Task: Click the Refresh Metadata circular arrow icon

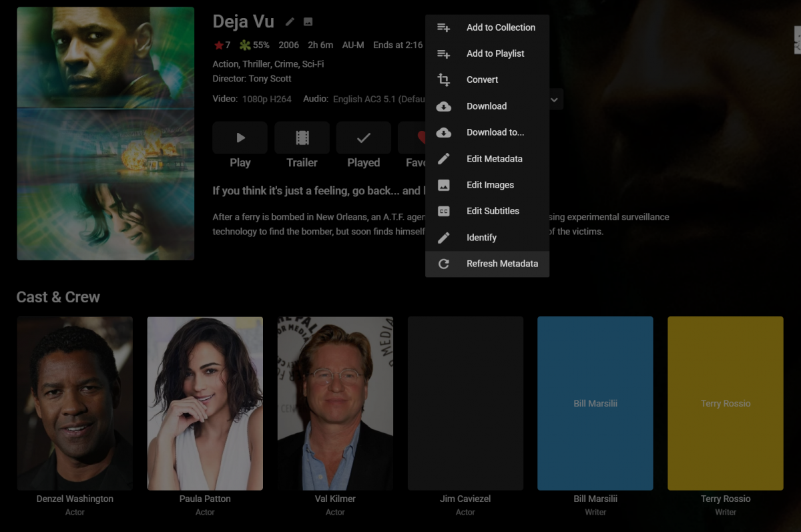Action: coord(443,264)
